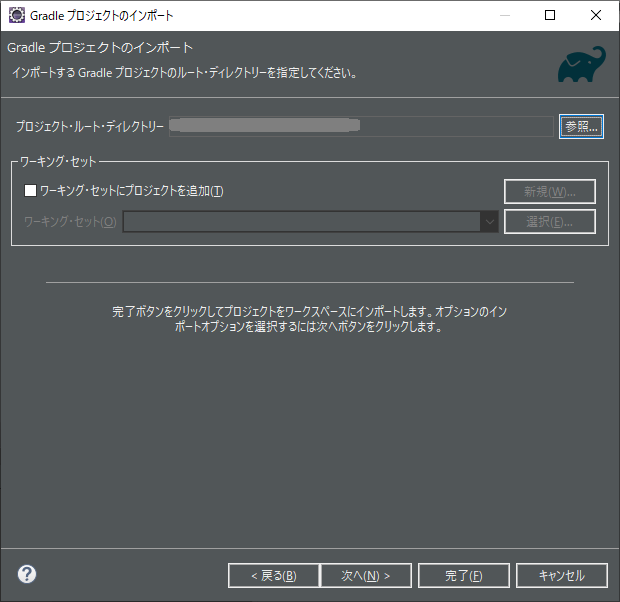Open the ワーキング・セット combo box arrow
This screenshot has height=602, width=620.
tap(489, 221)
